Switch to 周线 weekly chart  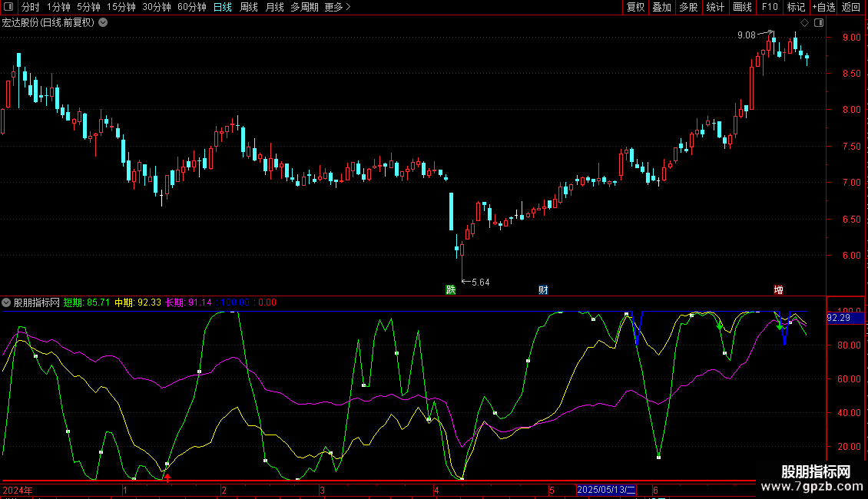(x=249, y=7)
